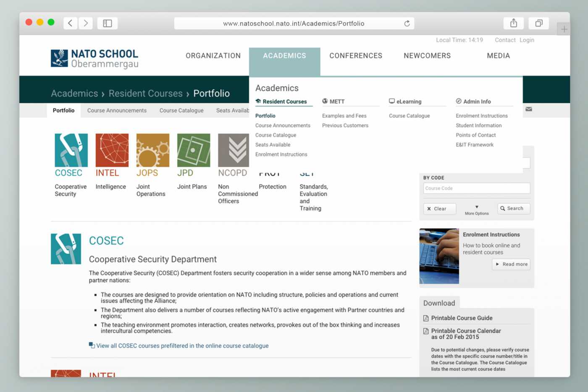Select Enrolment Instructions under Resident Courses
Viewport: 588px width, 392px height.
(281, 155)
